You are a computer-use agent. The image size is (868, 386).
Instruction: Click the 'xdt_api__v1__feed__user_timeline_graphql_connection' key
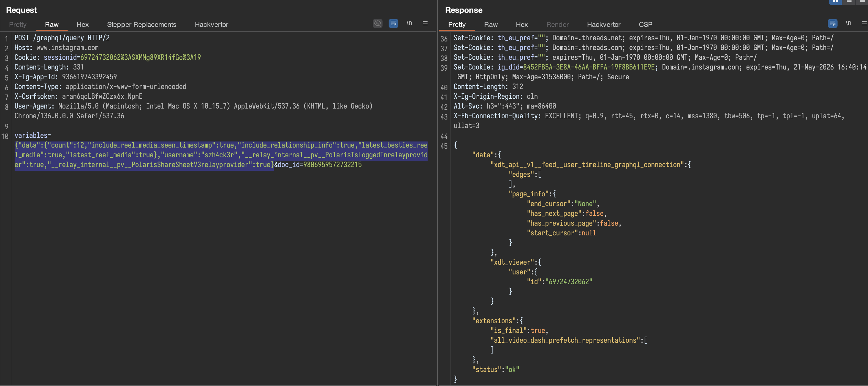pyautogui.click(x=587, y=165)
